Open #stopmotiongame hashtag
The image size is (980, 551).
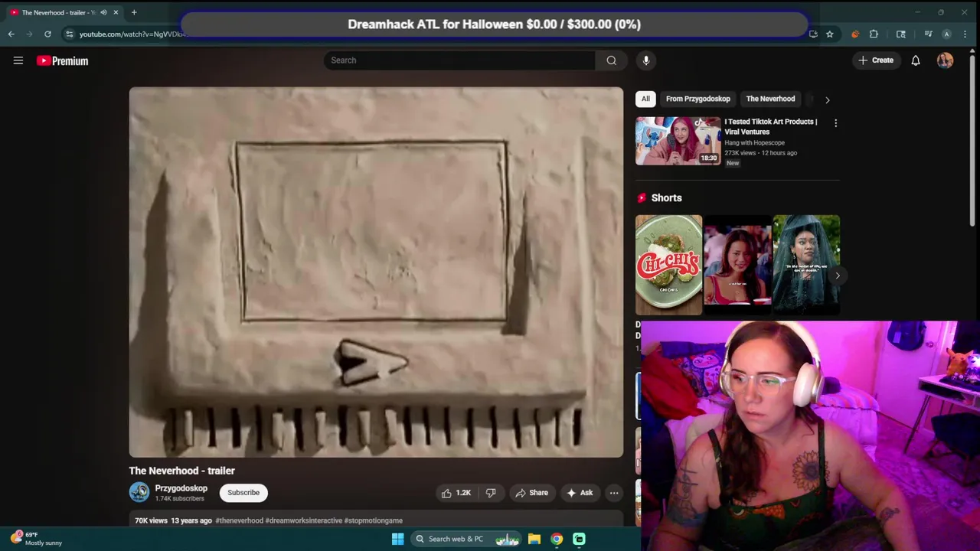pyautogui.click(x=374, y=520)
